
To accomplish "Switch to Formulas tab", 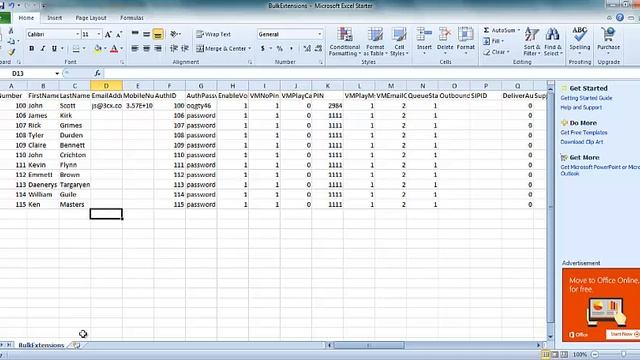I will click(132, 18).
